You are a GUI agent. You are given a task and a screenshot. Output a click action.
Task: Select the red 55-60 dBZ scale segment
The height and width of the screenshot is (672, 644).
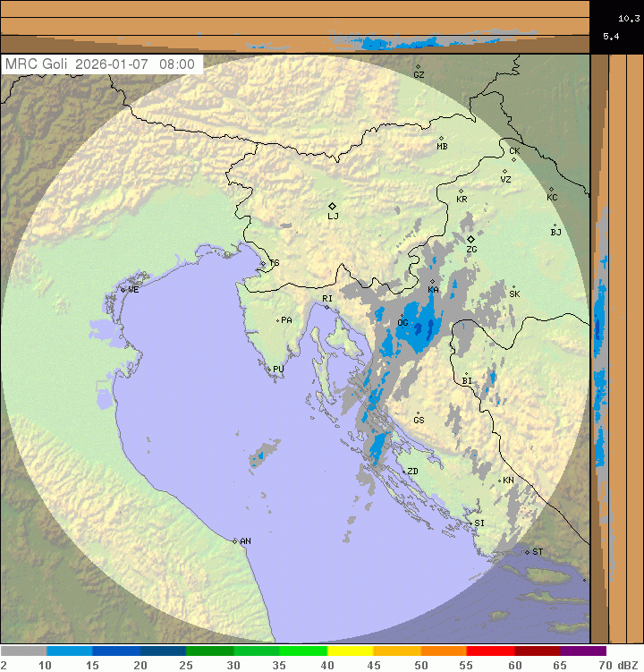[x=489, y=651]
